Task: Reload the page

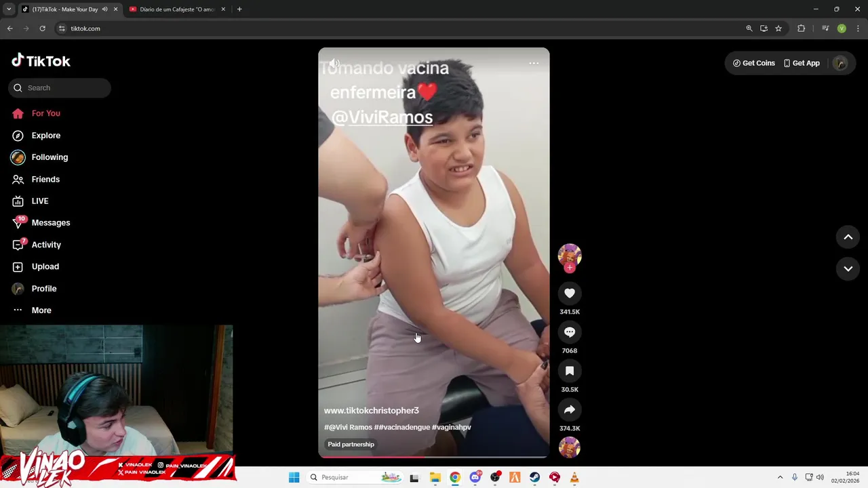Action: tap(42, 28)
